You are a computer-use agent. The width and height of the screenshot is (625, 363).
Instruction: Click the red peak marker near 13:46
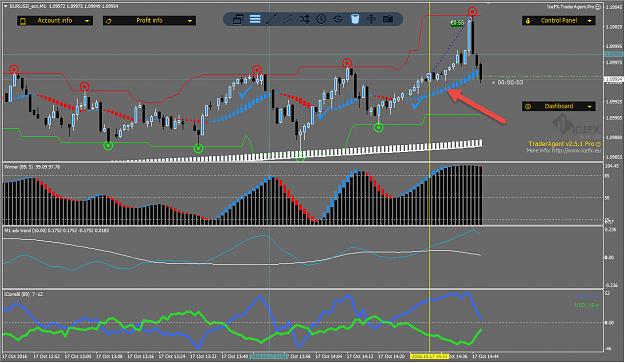click(x=257, y=70)
